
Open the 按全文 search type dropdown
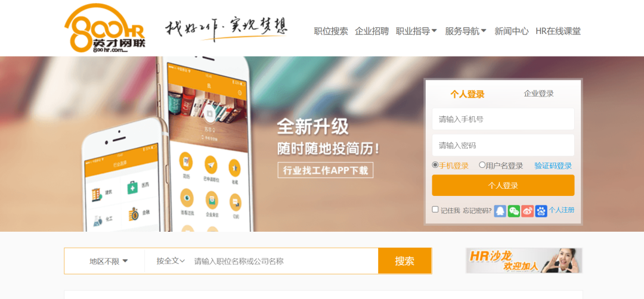(171, 260)
